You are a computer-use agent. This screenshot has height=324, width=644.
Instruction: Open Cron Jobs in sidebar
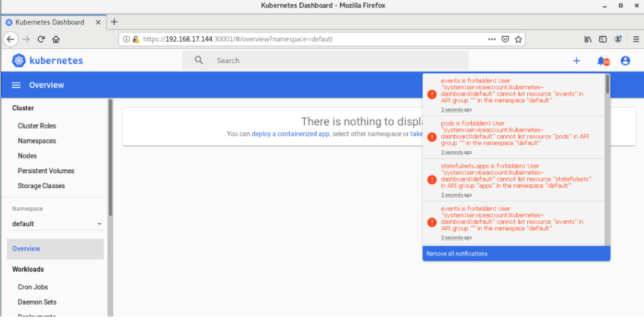(33, 287)
